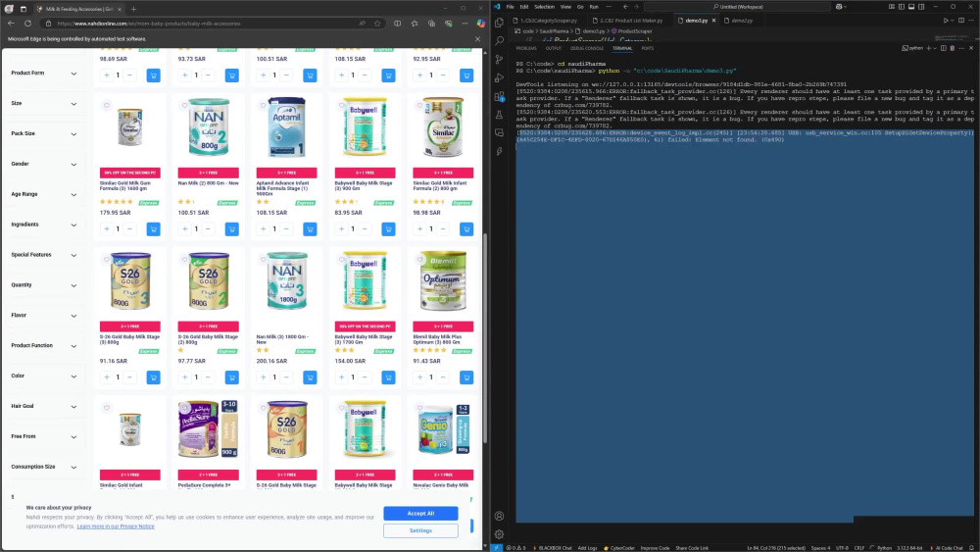Open Edge split screen icon

[x=398, y=24]
